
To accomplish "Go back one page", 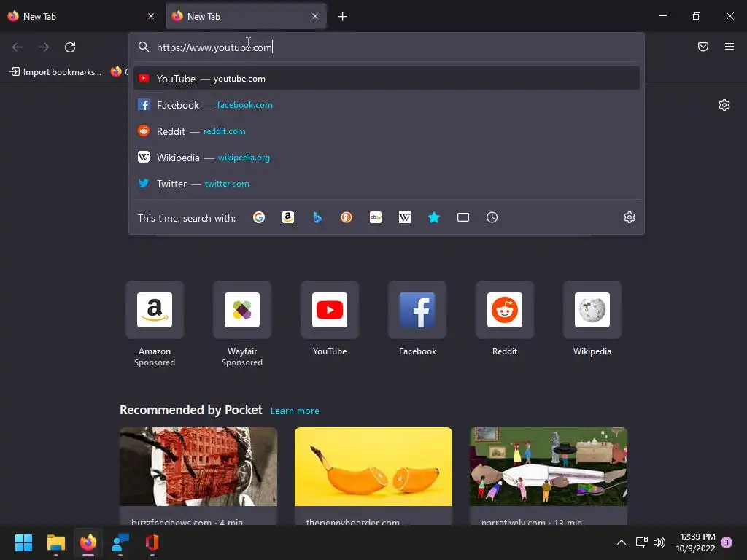I will pyautogui.click(x=18, y=47).
